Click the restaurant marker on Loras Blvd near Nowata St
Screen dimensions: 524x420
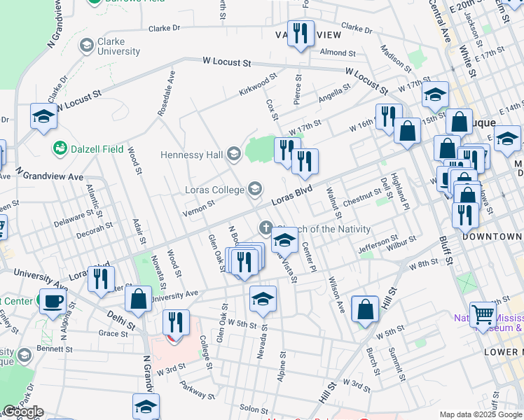point(101,279)
